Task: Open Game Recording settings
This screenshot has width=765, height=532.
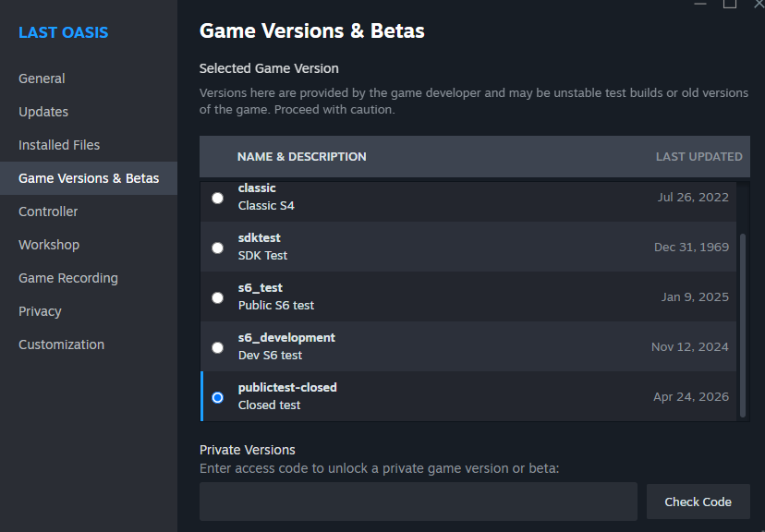Action: (x=68, y=278)
